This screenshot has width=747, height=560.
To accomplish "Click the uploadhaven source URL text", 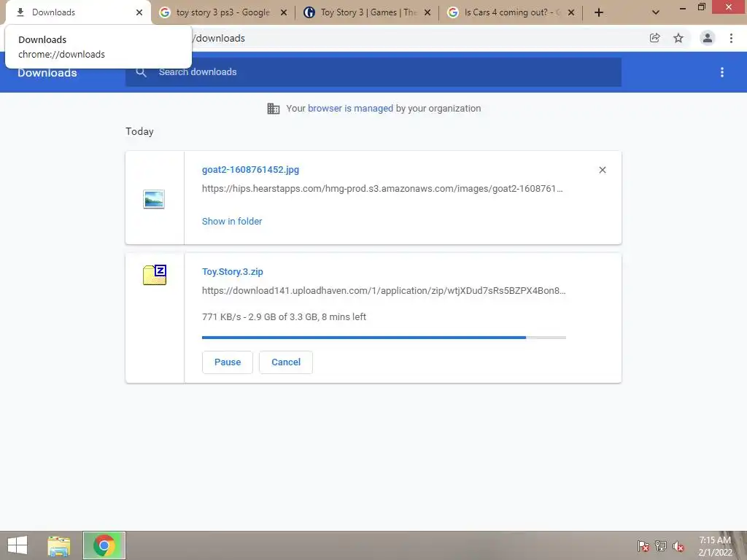I will pyautogui.click(x=384, y=290).
